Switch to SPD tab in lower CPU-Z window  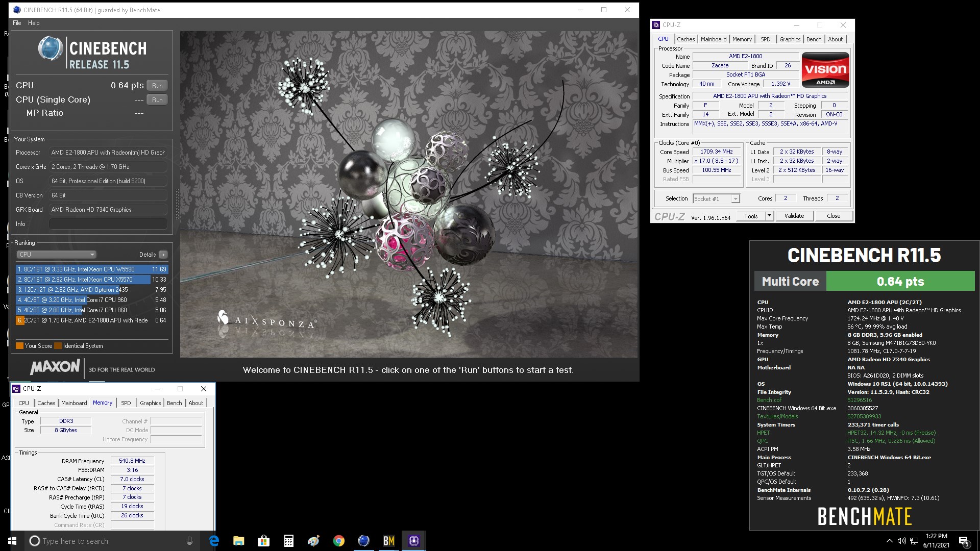click(x=126, y=403)
